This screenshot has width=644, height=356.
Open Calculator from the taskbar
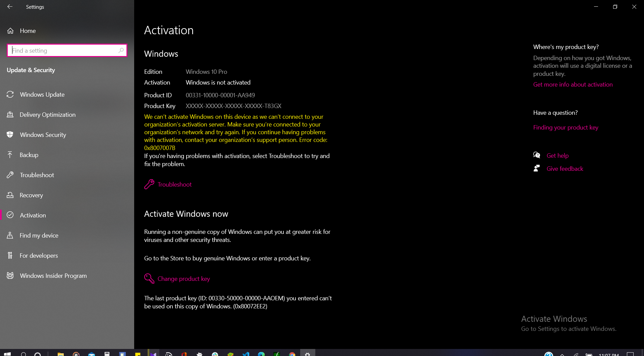tap(107, 354)
